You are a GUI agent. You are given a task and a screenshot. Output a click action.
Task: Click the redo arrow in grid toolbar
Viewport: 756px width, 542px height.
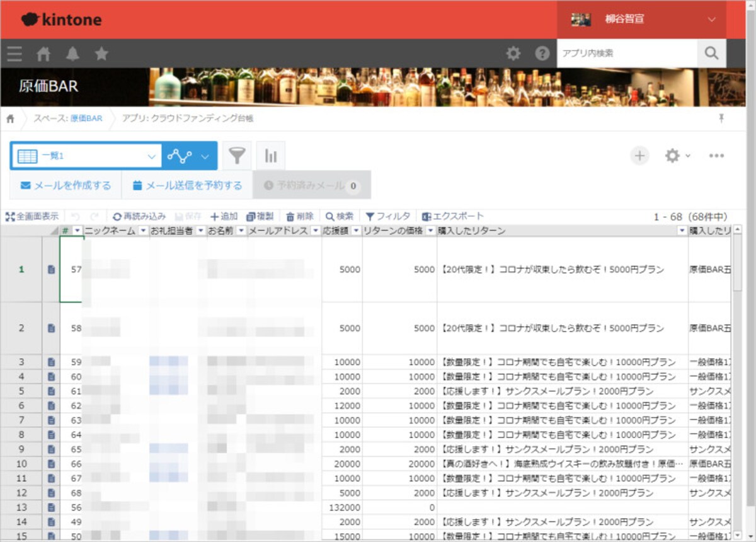coord(94,216)
